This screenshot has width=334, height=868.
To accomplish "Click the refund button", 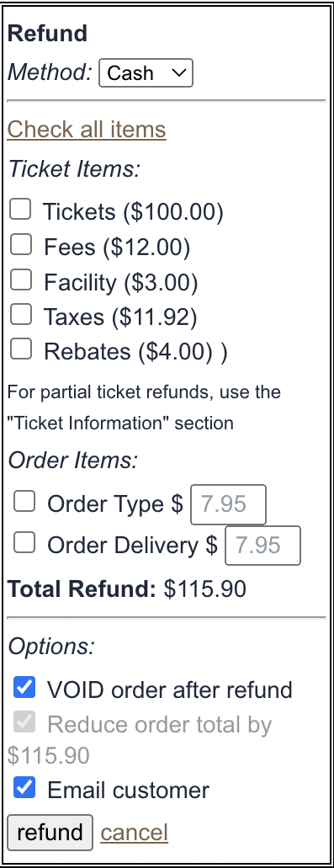I will (50, 833).
